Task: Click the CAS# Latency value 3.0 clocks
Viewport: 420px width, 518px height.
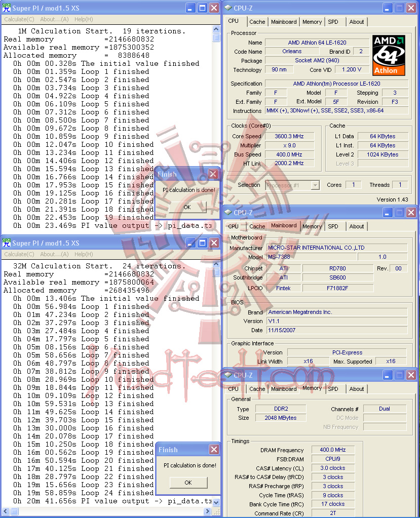Action: point(333,468)
